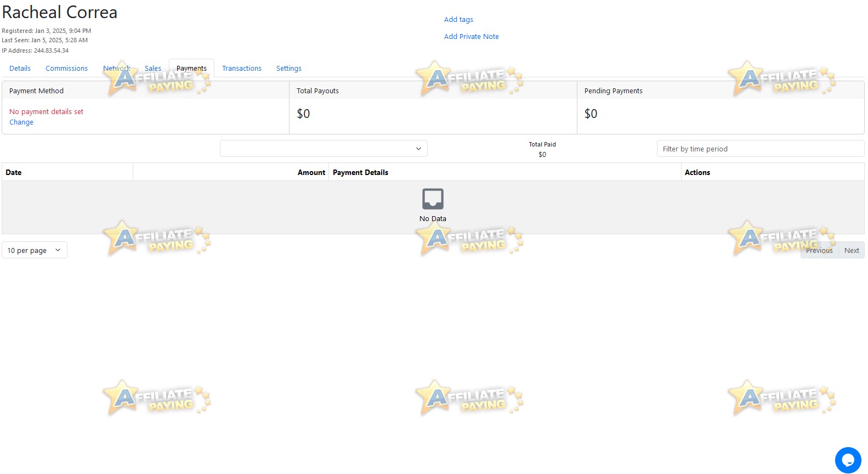Click the No Data message text
The image size is (868, 474).
coord(433,218)
